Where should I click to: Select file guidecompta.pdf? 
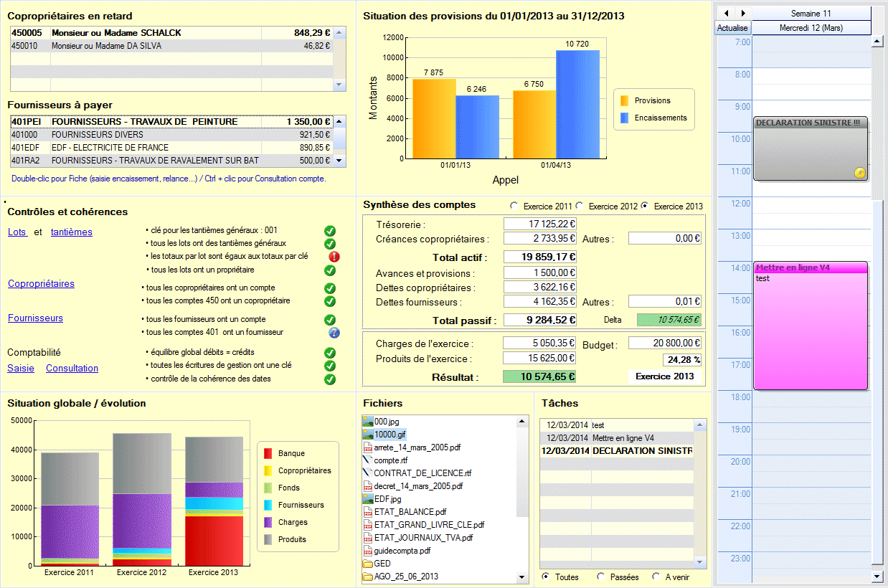[402, 551]
